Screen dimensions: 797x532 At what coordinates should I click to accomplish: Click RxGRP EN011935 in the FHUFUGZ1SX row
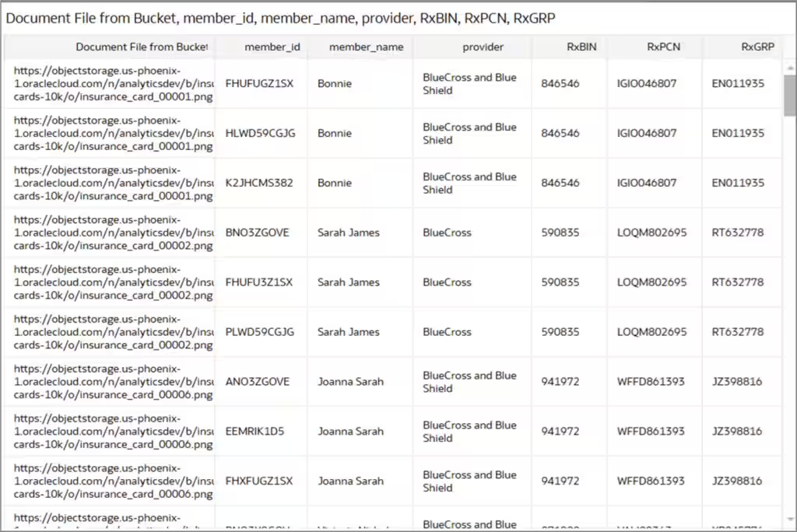[738, 83]
